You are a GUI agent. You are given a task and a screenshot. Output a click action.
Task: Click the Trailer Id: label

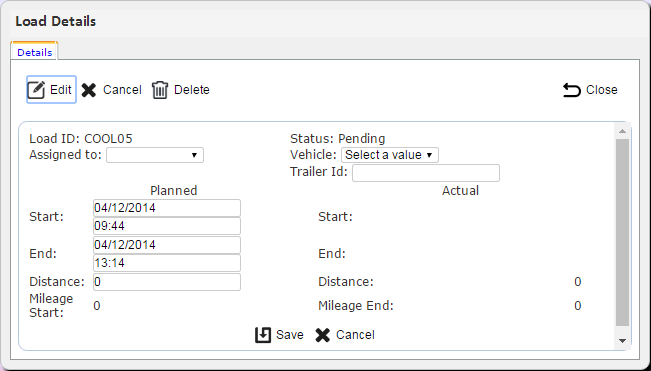coord(319,171)
